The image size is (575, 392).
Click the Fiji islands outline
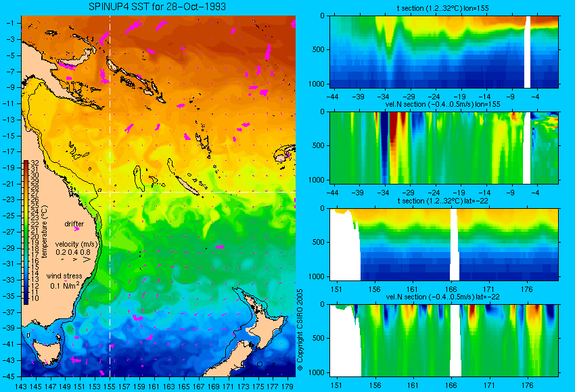tap(284, 153)
